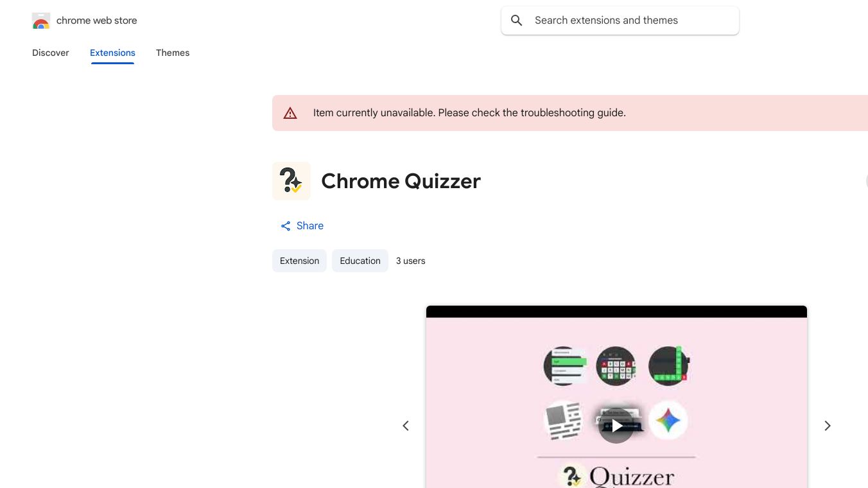Screen dimensions: 868x488
Task: Click the letter-tile keyboard icon in preview
Action: click(616, 366)
